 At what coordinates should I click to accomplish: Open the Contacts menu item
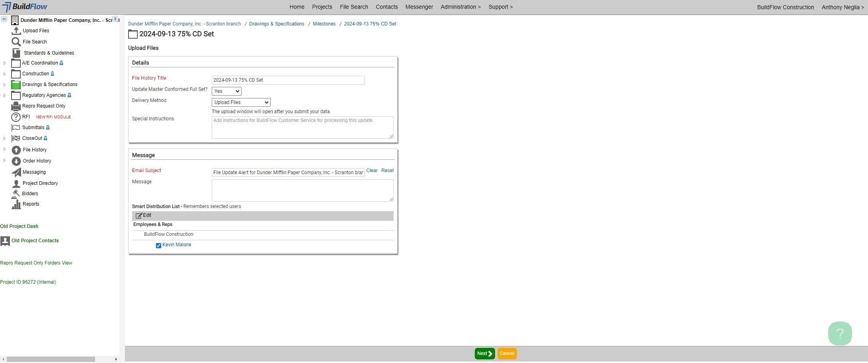pos(387,7)
